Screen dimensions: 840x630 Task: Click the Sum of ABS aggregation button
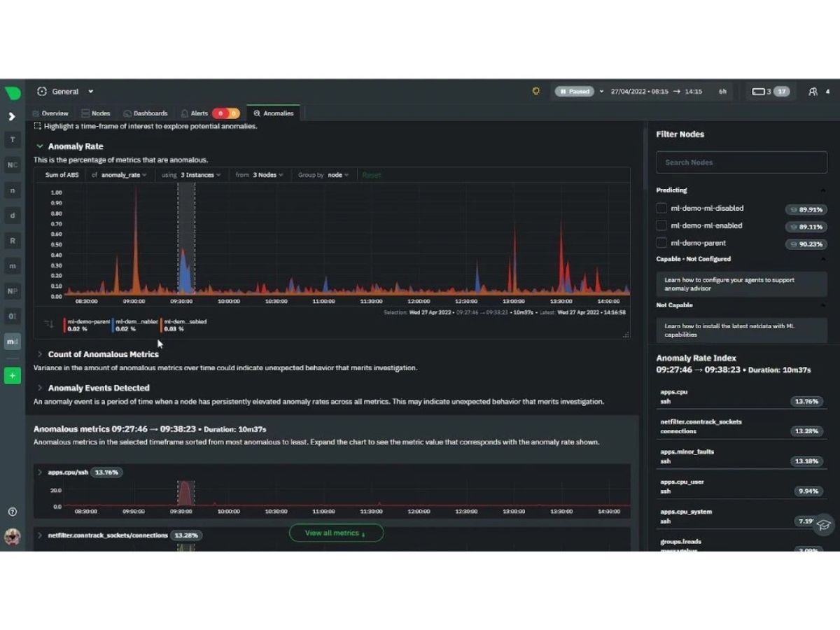pos(62,175)
